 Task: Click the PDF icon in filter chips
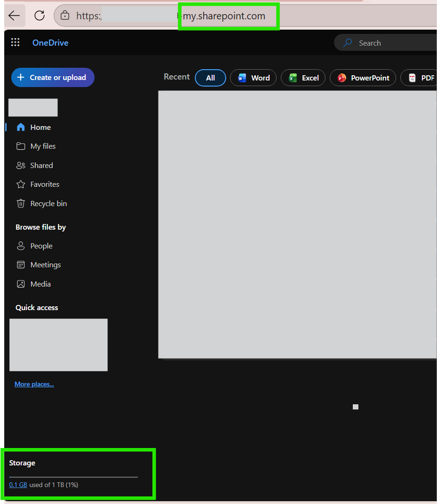click(x=412, y=78)
